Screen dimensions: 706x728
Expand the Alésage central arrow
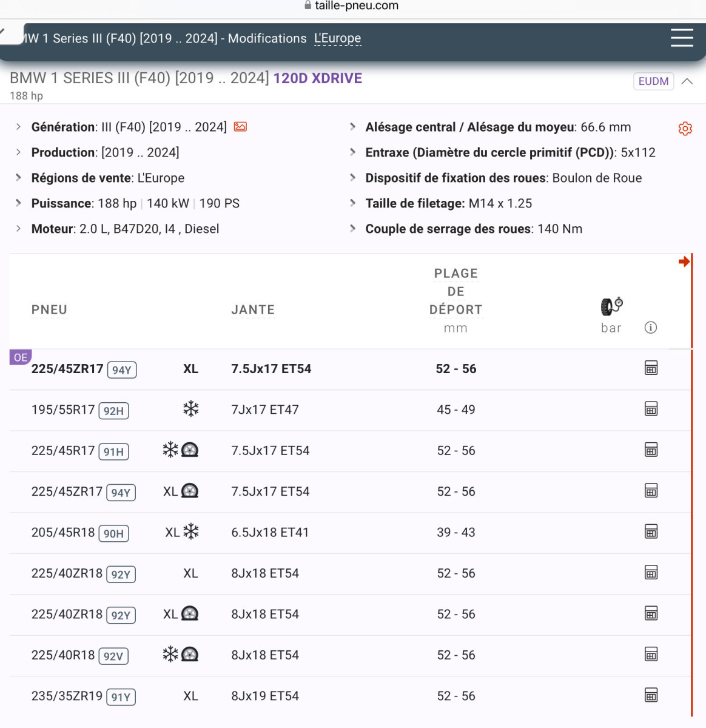click(x=352, y=127)
